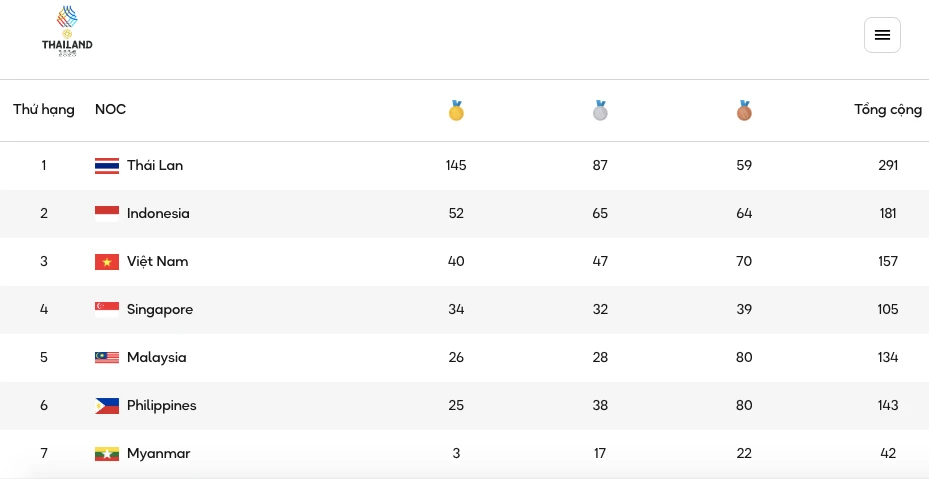
Task: Click the Myanmar flag icon
Action: (107, 454)
